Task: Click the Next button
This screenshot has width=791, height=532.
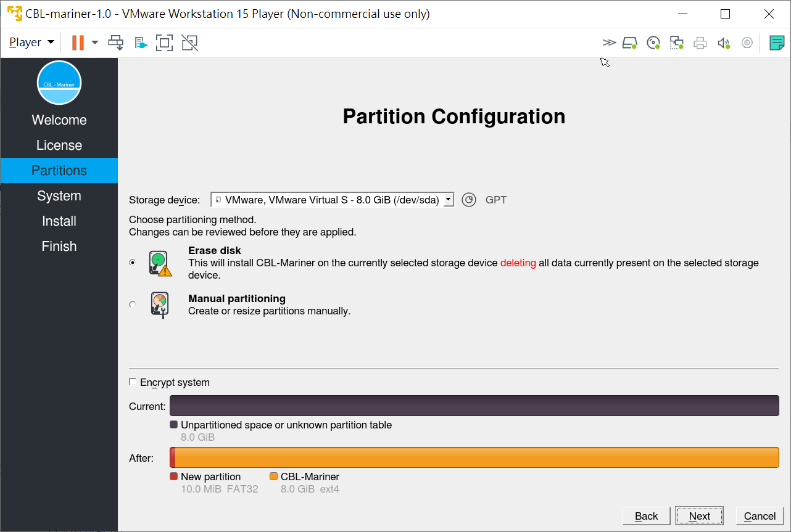Action: (x=700, y=516)
